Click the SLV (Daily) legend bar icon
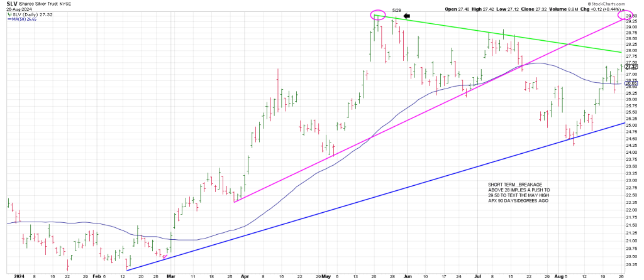Viewport: 644px width, 280px height. [8, 14]
